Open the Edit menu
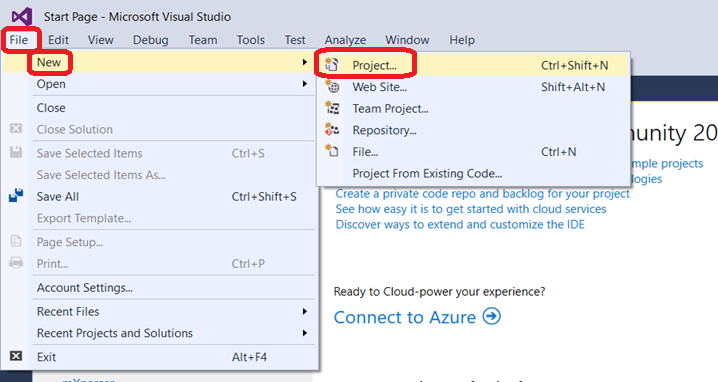This screenshot has height=382, width=718. point(58,40)
